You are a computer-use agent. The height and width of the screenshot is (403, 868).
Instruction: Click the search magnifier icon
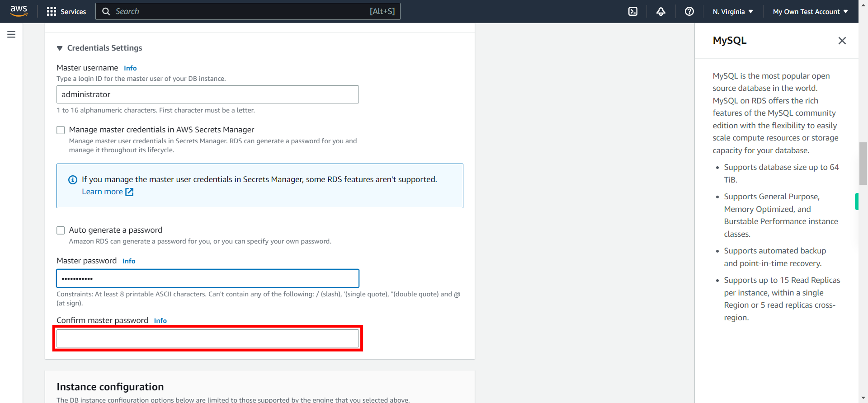pos(106,11)
